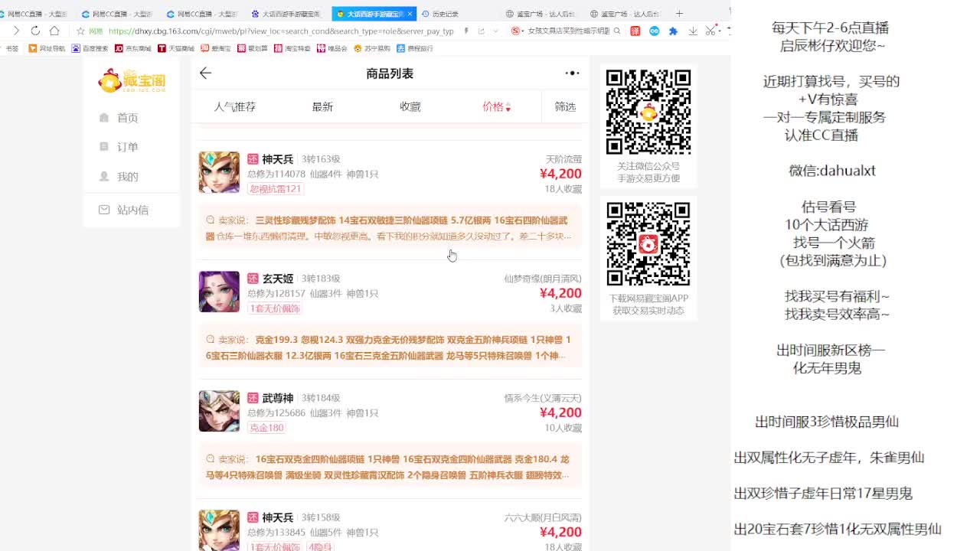Bookmark the page with the star icon

[x=80, y=31]
